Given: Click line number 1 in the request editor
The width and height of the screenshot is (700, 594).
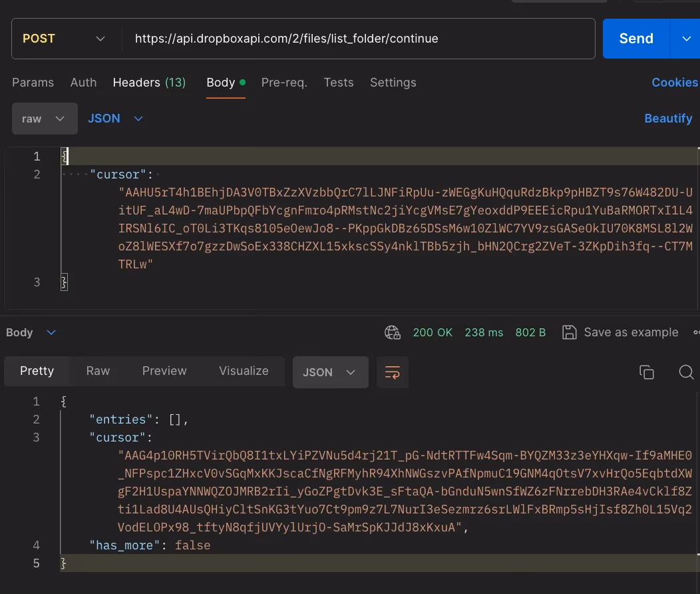Looking at the screenshot, I should click(x=37, y=156).
